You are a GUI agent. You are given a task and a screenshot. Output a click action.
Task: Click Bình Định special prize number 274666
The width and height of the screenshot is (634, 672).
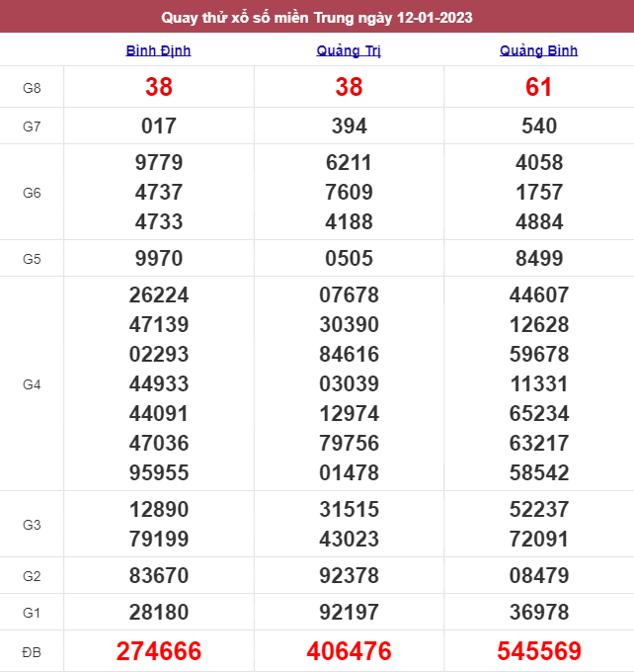point(158,651)
